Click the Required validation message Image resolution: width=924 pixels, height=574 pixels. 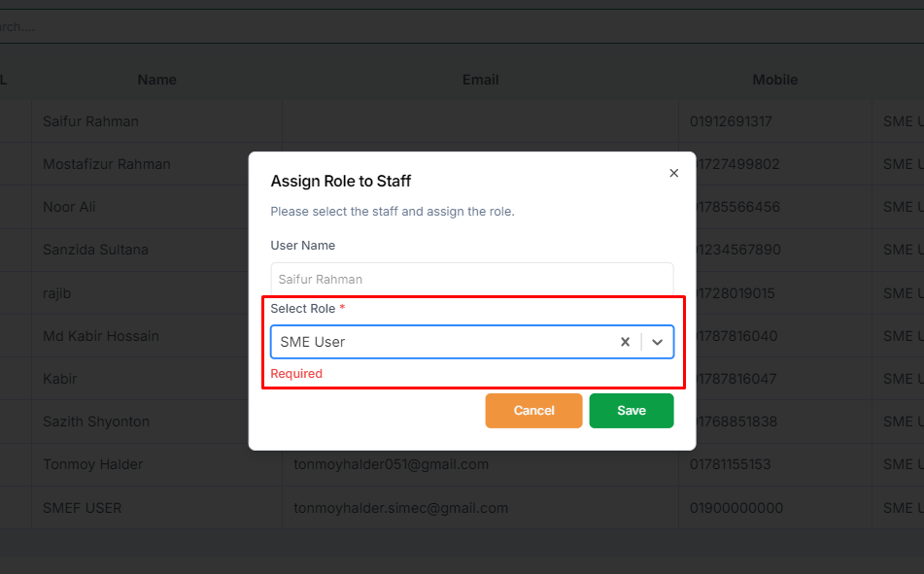[296, 374]
